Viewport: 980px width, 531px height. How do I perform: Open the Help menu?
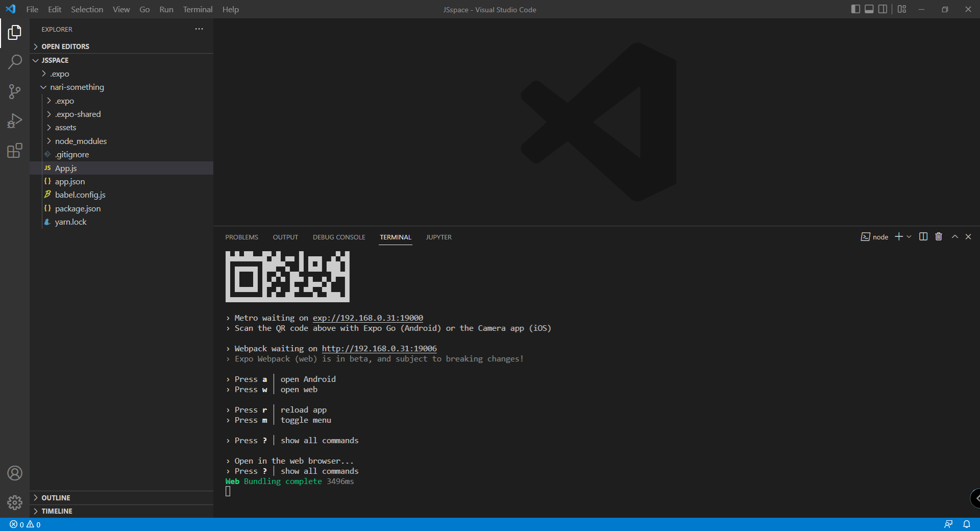230,9
